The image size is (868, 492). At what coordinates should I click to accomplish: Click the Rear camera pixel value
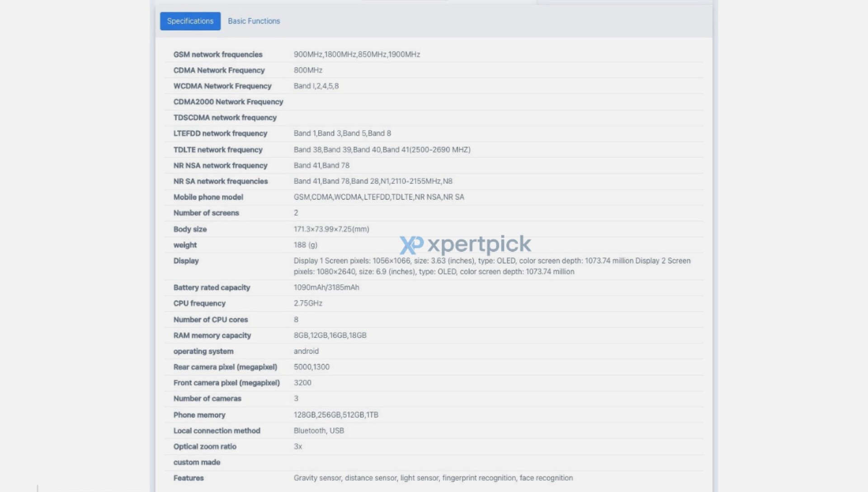311,367
